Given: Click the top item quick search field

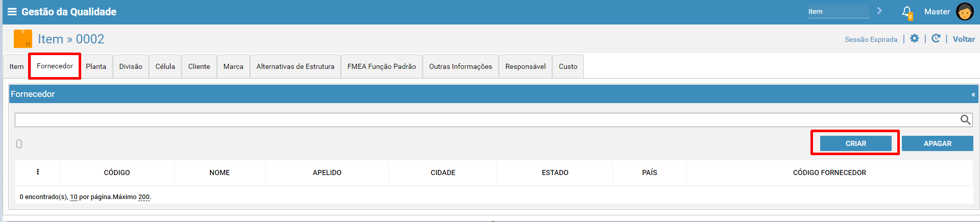Looking at the screenshot, I should point(839,11).
